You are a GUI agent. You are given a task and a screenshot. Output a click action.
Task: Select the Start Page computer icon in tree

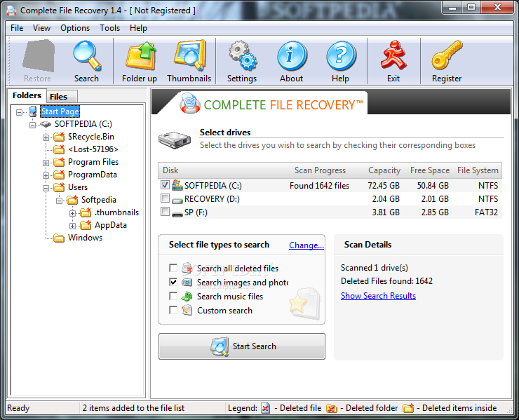click(x=33, y=111)
